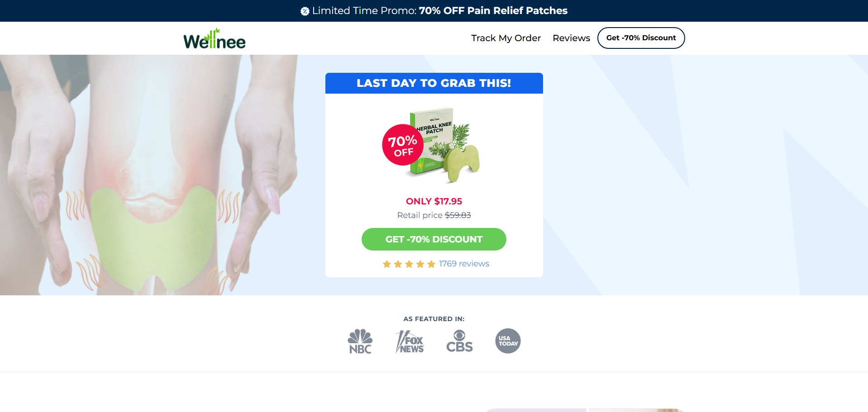Click the knee patch hero image
The width and height of the screenshot is (868, 412).
click(149, 176)
